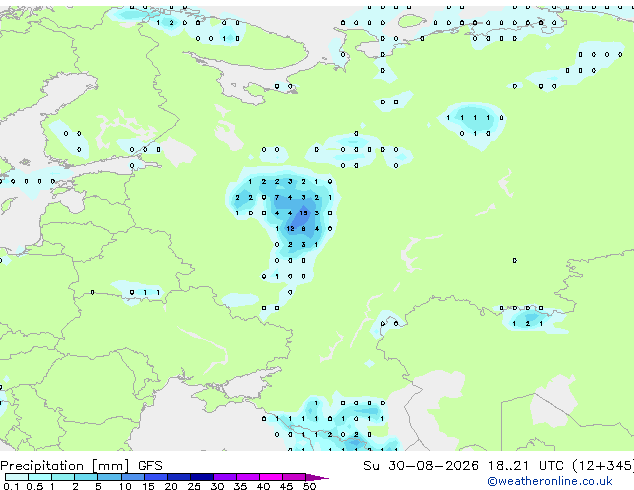Image resolution: width=634 pixels, height=490 pixels.
Task: Click the "7" precipitation value on the map
Action: point(277,198)
